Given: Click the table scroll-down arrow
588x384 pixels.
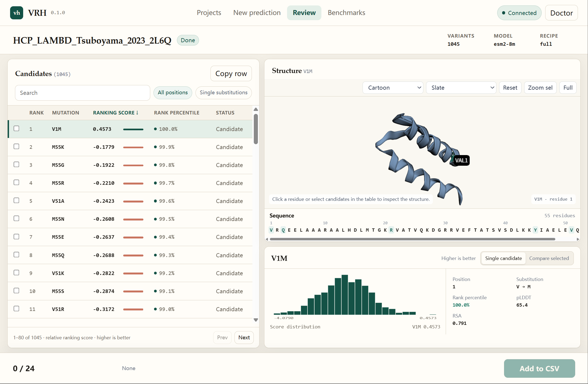Looking at the screenshot, I should pos(256,320).
